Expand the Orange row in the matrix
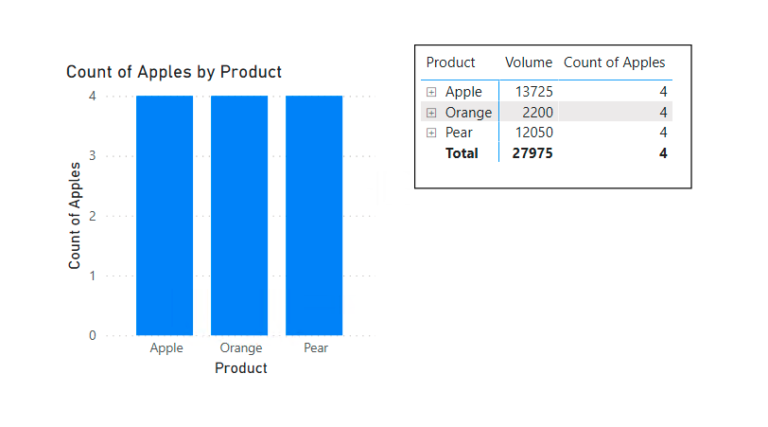The width and height of the screenshot is (768, 427). (432, 113)
